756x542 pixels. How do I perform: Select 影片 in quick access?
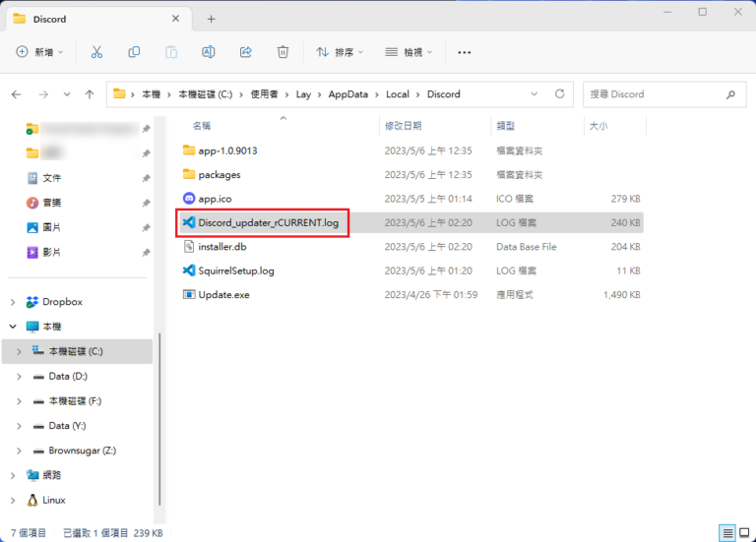click(x=51, y=253)
